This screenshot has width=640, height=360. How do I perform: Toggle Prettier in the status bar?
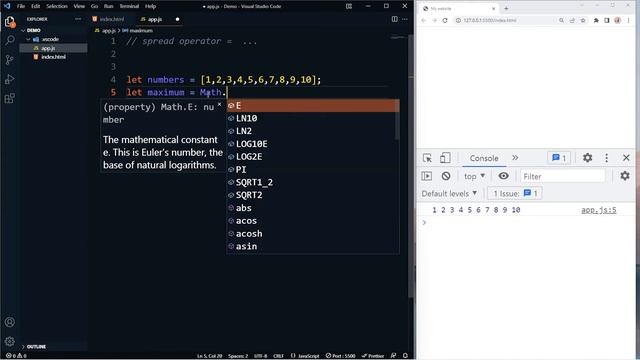[373, 356]
